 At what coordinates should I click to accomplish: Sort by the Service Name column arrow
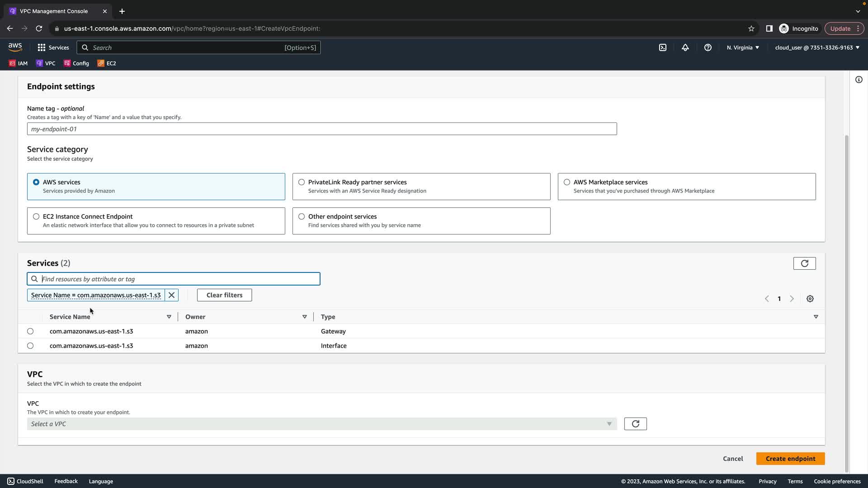click(169, 317)
